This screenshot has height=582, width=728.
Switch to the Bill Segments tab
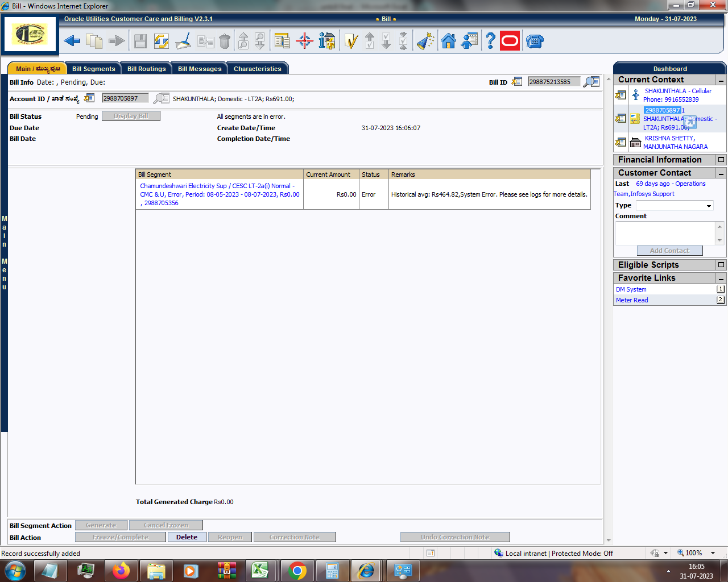pos(93,69)
